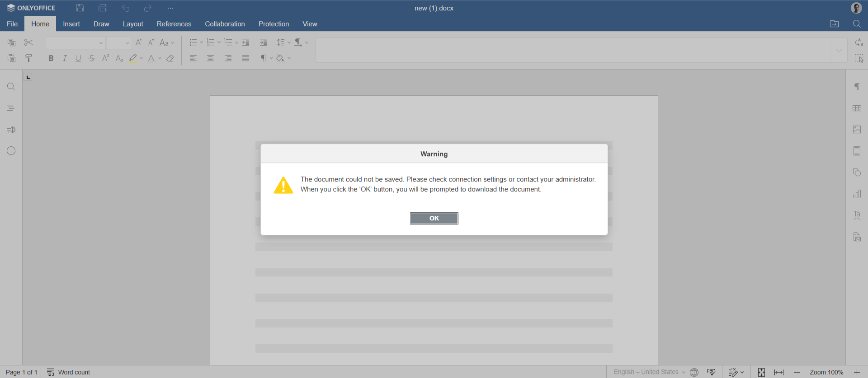Toggle Bold formatting
This screenshot has height=378, width=868.
click(x=51, y=58)
